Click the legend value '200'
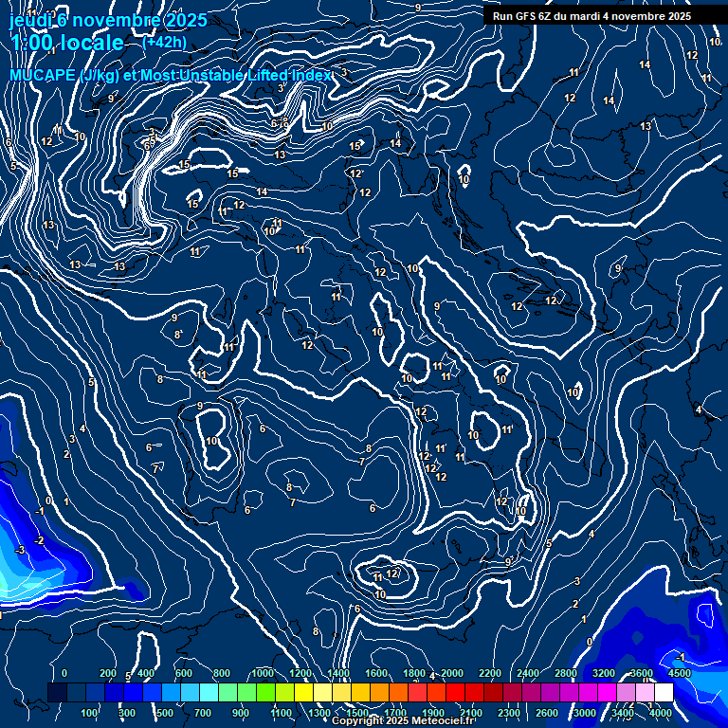Image resolution: width=728 pixels, height=728 pixels. 108,673
